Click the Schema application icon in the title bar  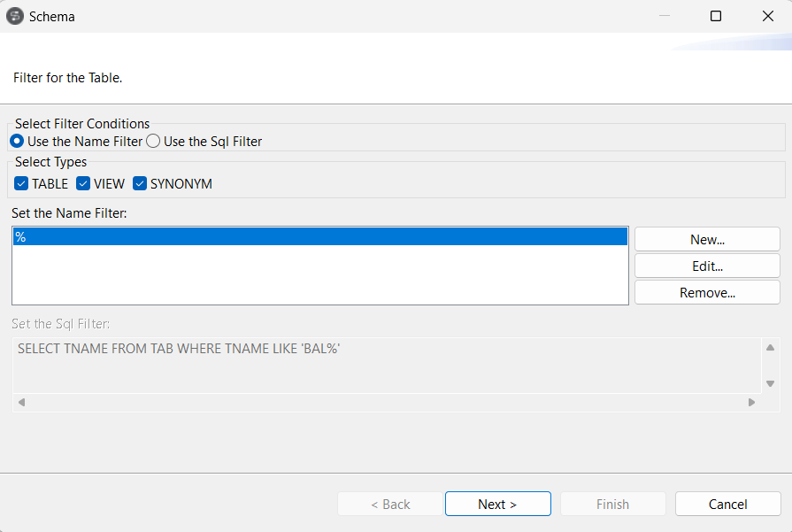pos(13,16)
